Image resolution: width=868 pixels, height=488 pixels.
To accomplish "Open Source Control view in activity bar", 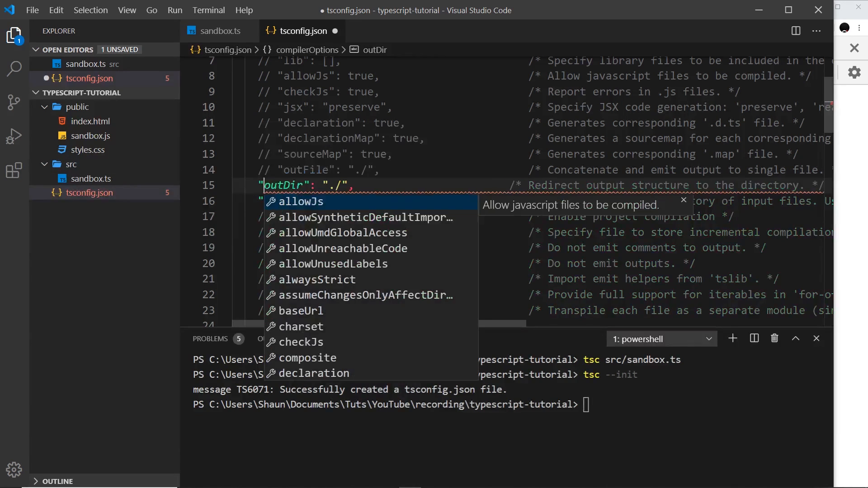I will click(x=14, y=102).
